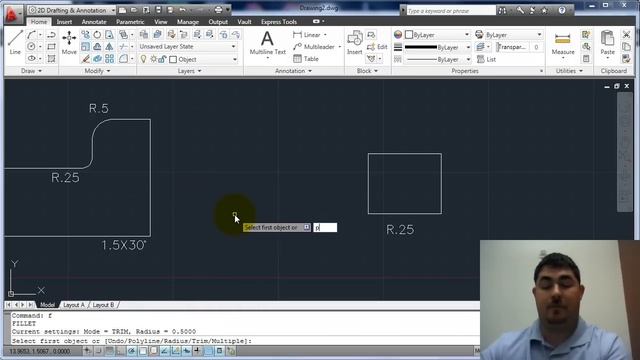Open the Help question mark icon
This screenshot has width=640, height=360.
coord(562,11)
